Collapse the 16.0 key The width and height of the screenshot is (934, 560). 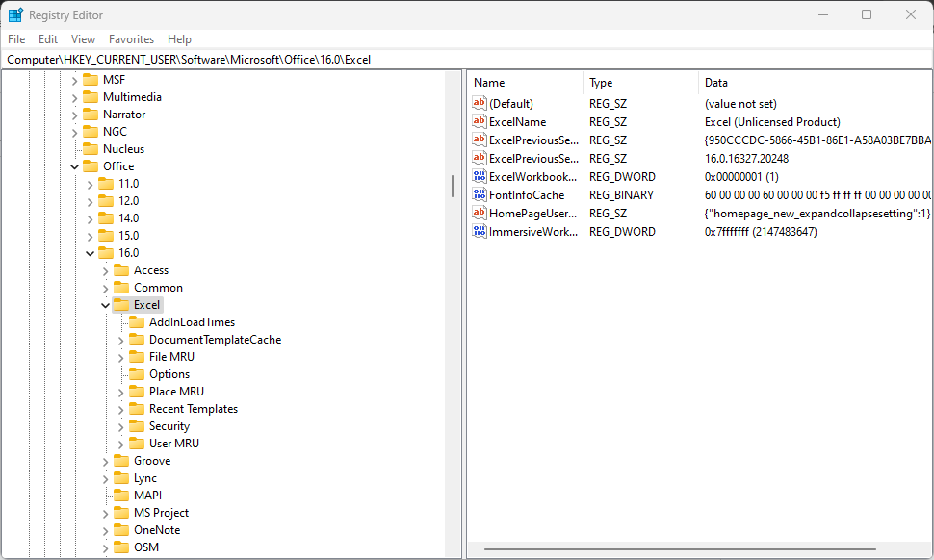pyautogui.click(x=90, y=253)
